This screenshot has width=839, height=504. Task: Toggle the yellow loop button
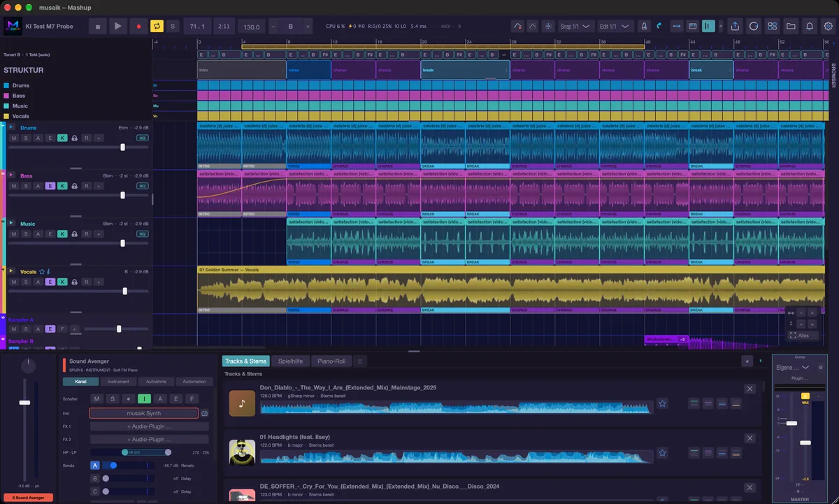(157, 27)
